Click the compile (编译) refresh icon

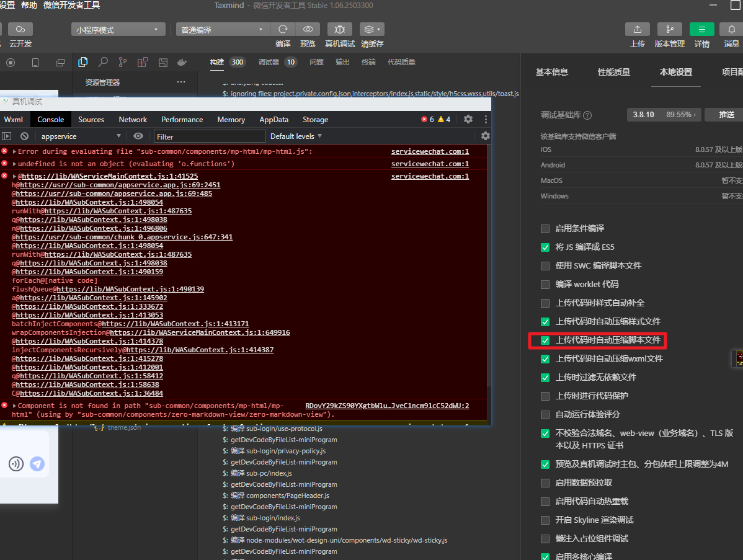283,29
